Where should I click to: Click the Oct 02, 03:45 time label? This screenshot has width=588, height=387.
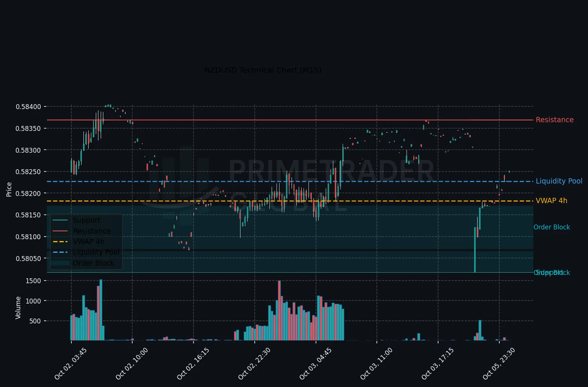click(71, 364)
